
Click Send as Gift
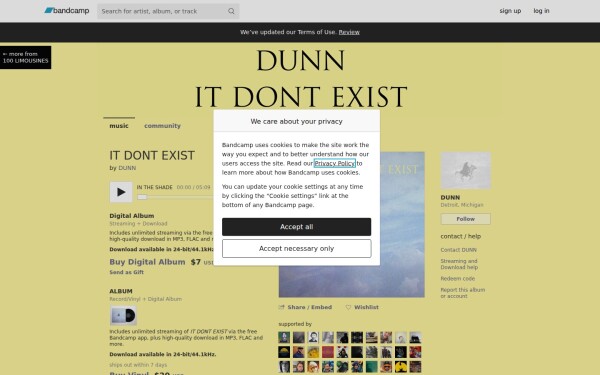126,272
